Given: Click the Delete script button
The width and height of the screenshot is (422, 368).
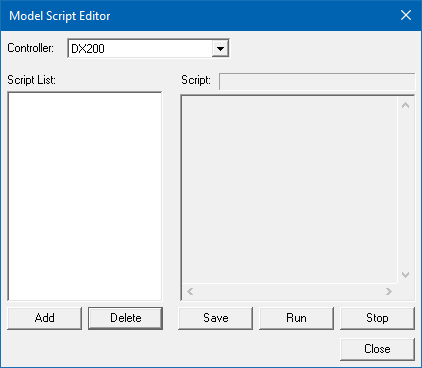Looking at the screenshot, I should pyautogui.click(x=126, y=318).
